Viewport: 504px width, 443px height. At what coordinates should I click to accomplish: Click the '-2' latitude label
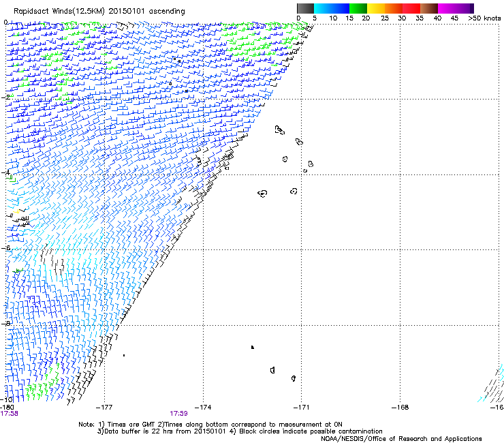tap(5, 97)
